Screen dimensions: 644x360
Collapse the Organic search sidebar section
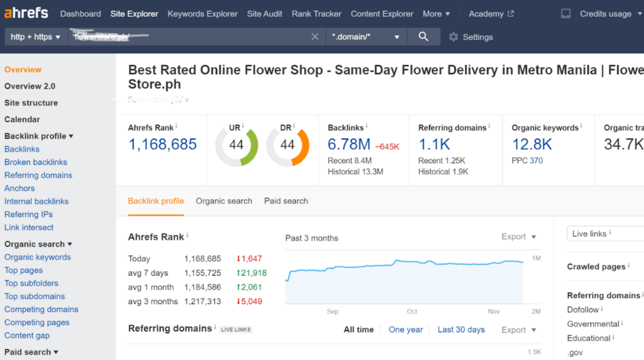click(38, 244)
